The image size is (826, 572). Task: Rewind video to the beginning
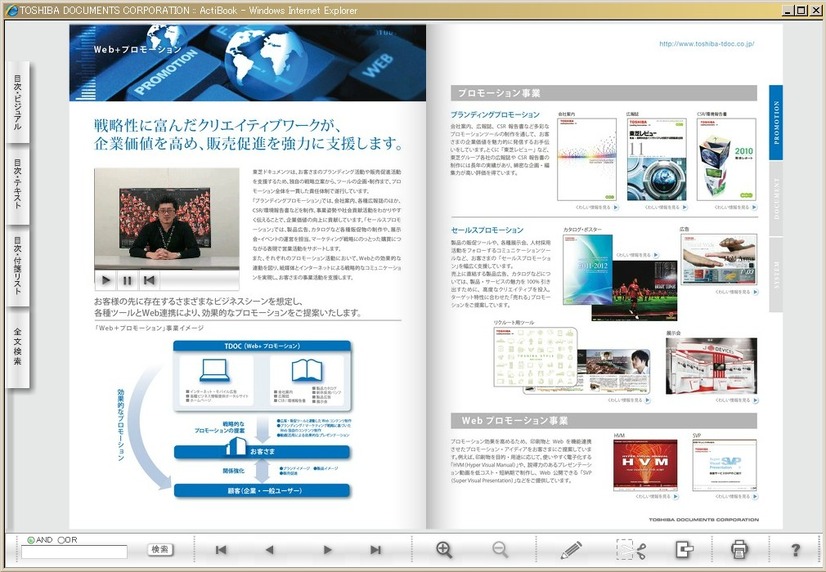(x=149, y=280)
